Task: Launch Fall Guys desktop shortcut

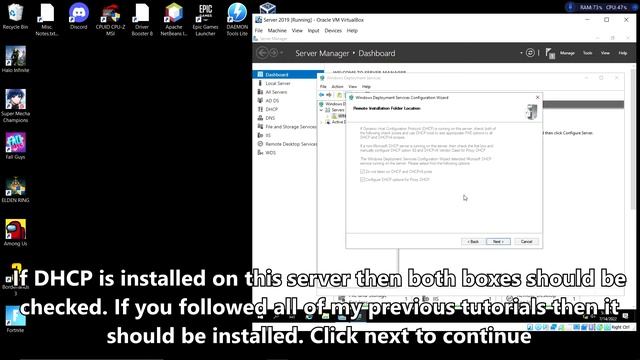Action: [x=15, y=146]
